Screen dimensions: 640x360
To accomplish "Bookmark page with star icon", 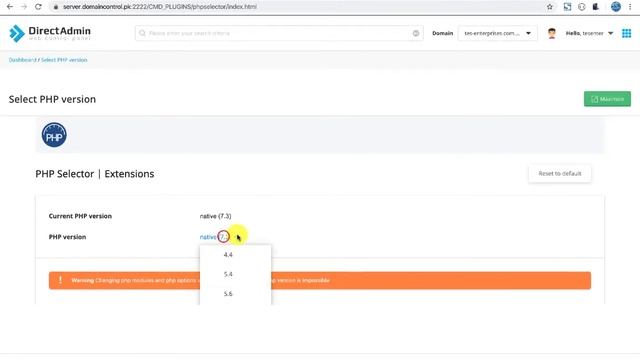I will pyautogui.click(x=549, y=7).
